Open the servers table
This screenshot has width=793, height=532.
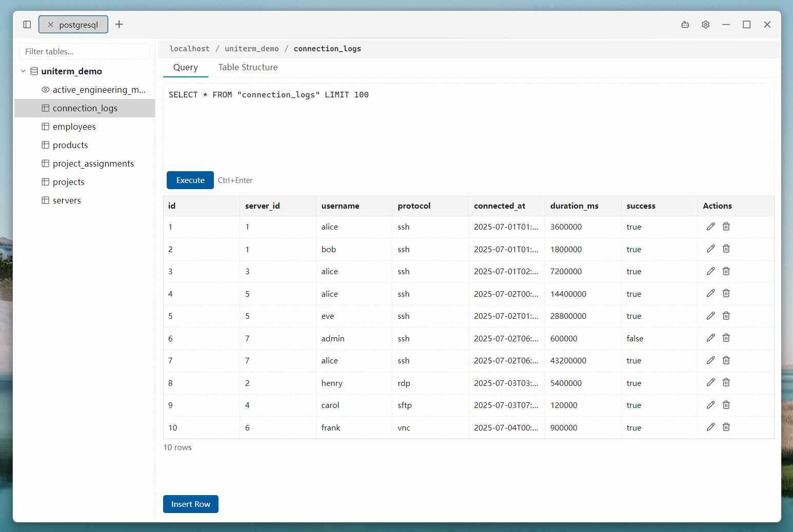tap(85, 200)
